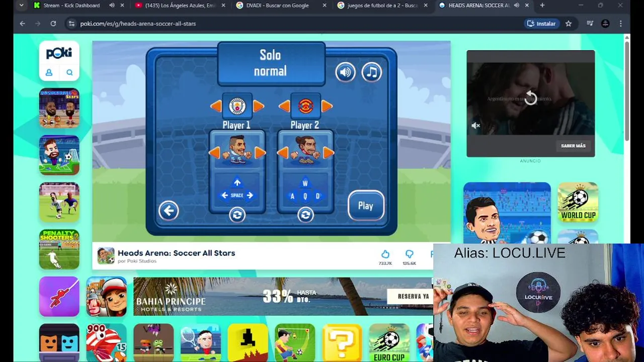Open media controls in Chrome toolbar
Viewport: 644px width, 362px height.
point(590,24)
